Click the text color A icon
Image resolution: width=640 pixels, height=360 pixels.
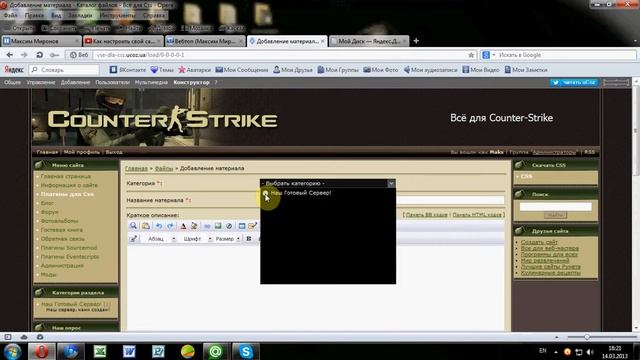click(x=183, y=226)
